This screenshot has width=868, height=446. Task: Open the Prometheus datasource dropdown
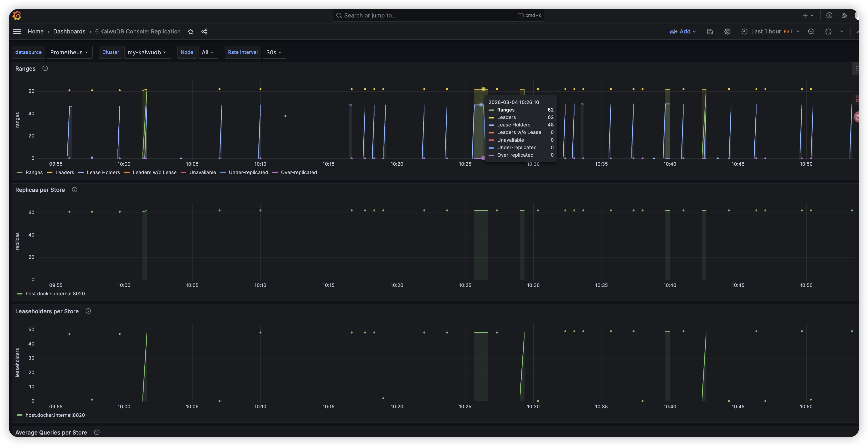69,52
